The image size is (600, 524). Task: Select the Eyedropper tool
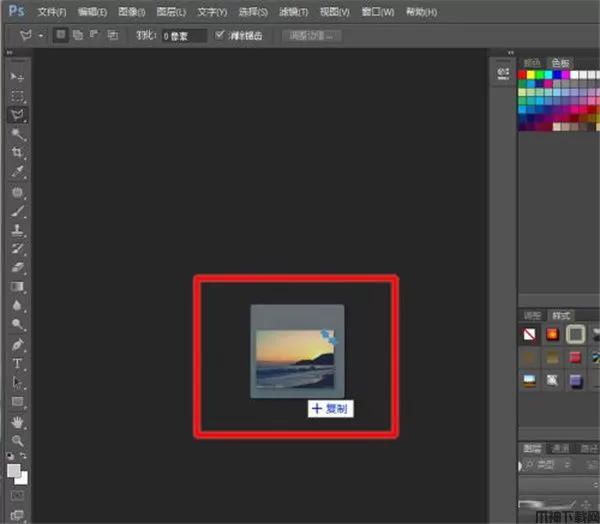[x=17, y=172]
